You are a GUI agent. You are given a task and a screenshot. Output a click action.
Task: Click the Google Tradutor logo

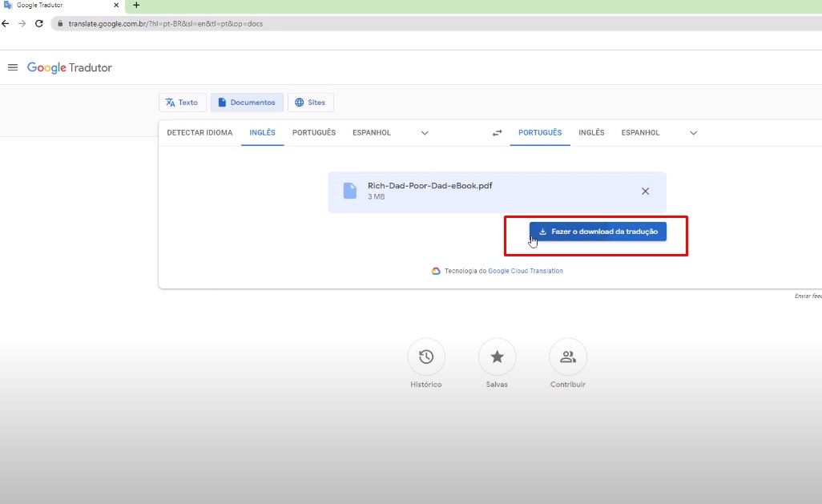pyautogui.click(x=70, y=67)
